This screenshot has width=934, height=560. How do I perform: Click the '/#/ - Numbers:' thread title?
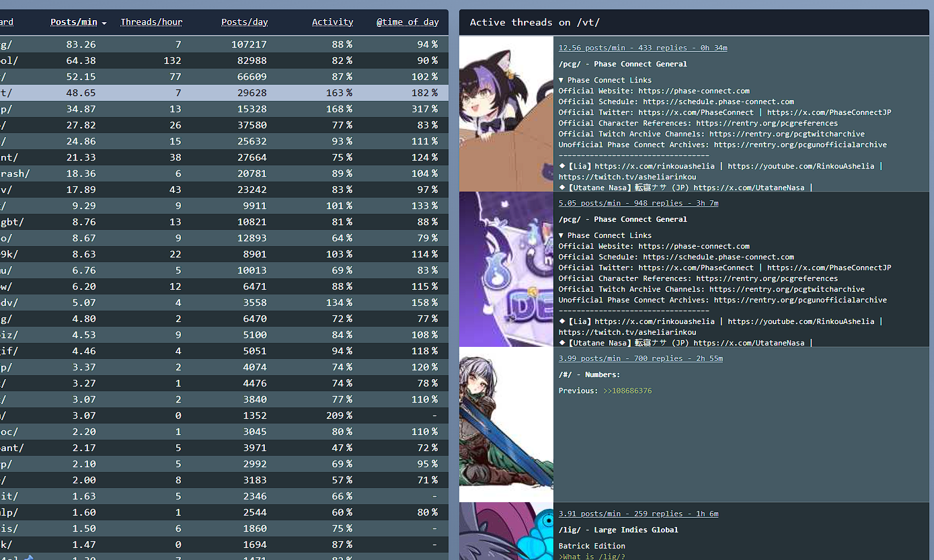590,374
